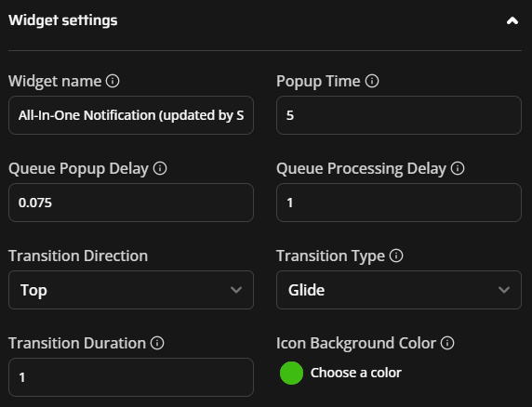Click the Widget settings header title

(x=63, y=20)
